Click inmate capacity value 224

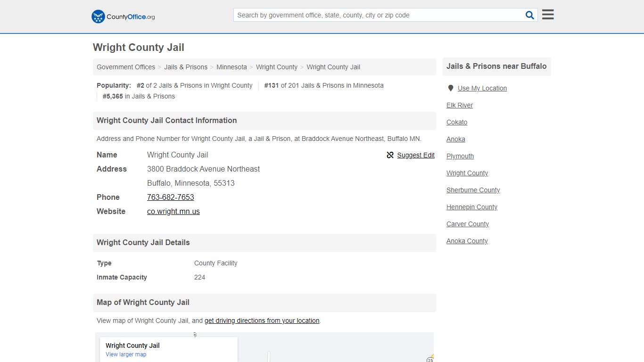tap(200, 277)
